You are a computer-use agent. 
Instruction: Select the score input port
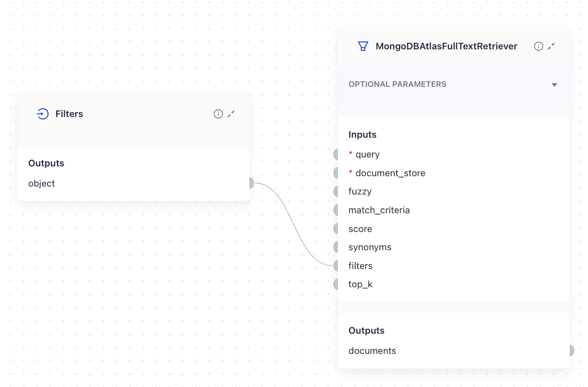(336, 229)
